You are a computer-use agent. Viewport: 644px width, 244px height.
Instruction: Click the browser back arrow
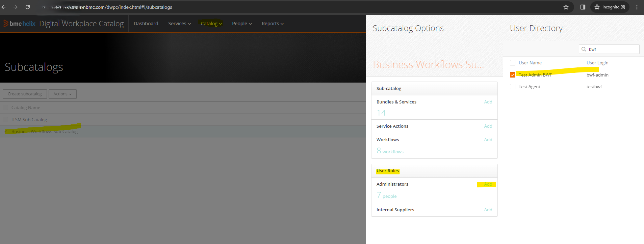pyautogui.click(x=3, y=7)
